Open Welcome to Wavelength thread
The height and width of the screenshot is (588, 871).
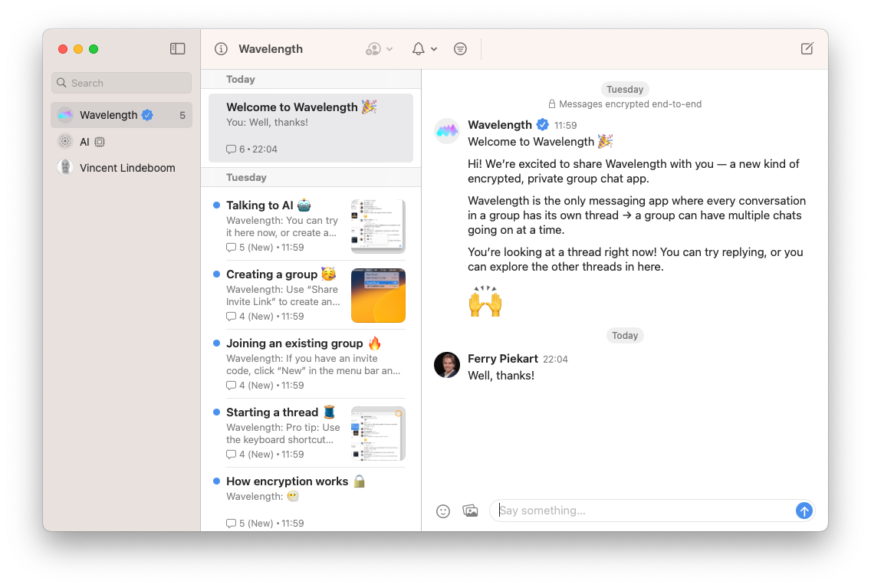[x=311, y=128]
